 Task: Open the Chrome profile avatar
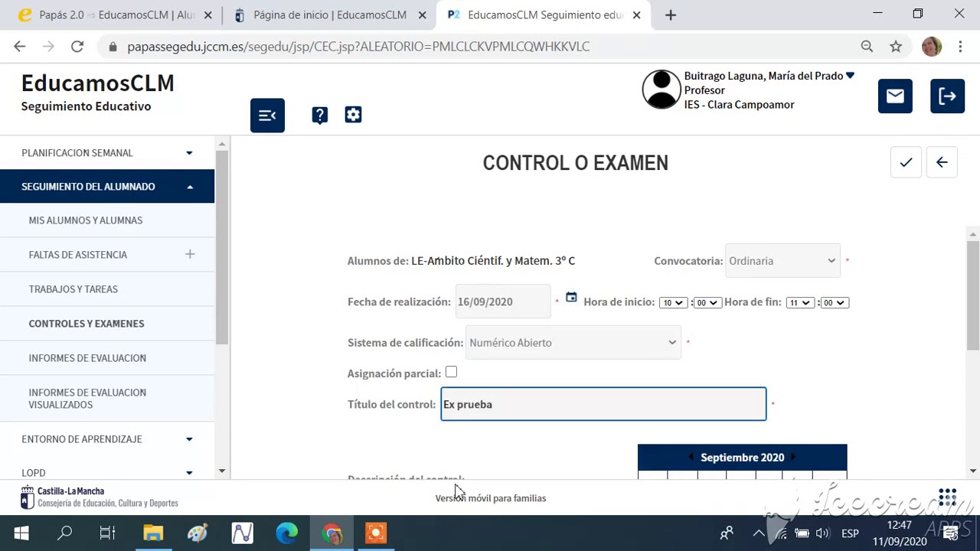click(932, 47)
